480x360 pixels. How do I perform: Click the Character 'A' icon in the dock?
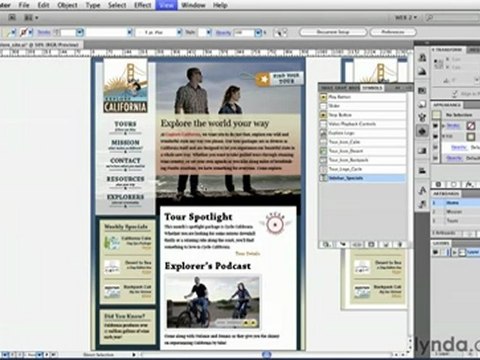coord(422,190)
